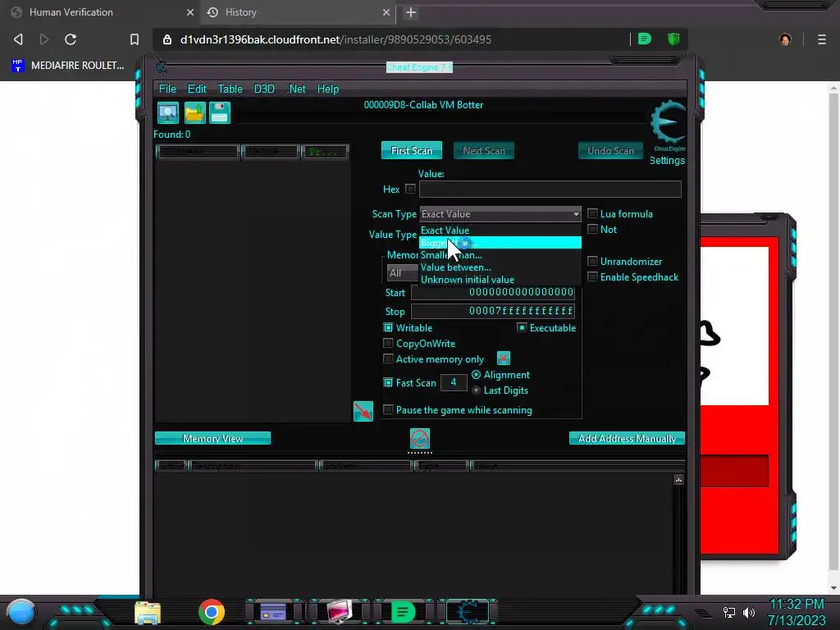
Task: Open the Start orb
Action: point(22,612)
